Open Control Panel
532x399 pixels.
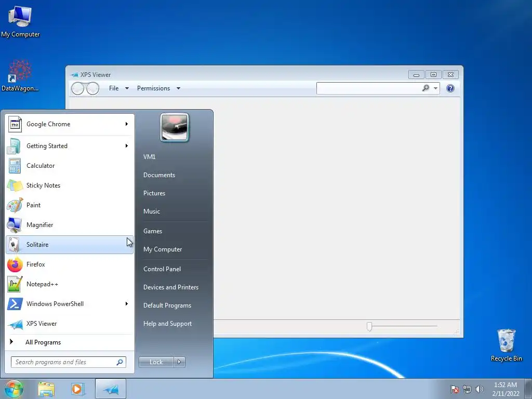tap(162, 269)
